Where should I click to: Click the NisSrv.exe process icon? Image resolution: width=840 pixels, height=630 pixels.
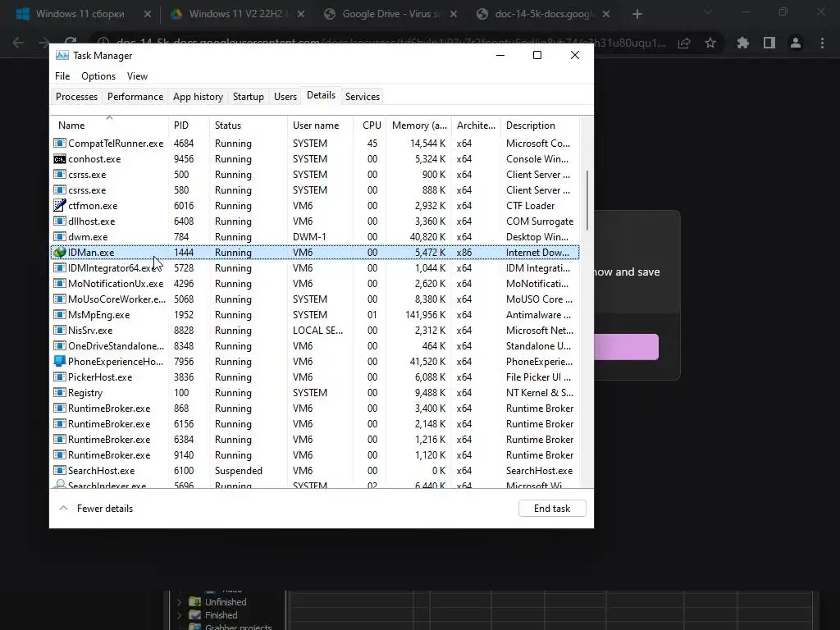(x=59, y=331)
